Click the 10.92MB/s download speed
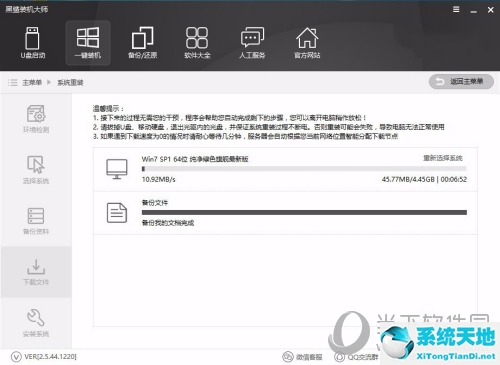The image size is (500, 365). 159,179
